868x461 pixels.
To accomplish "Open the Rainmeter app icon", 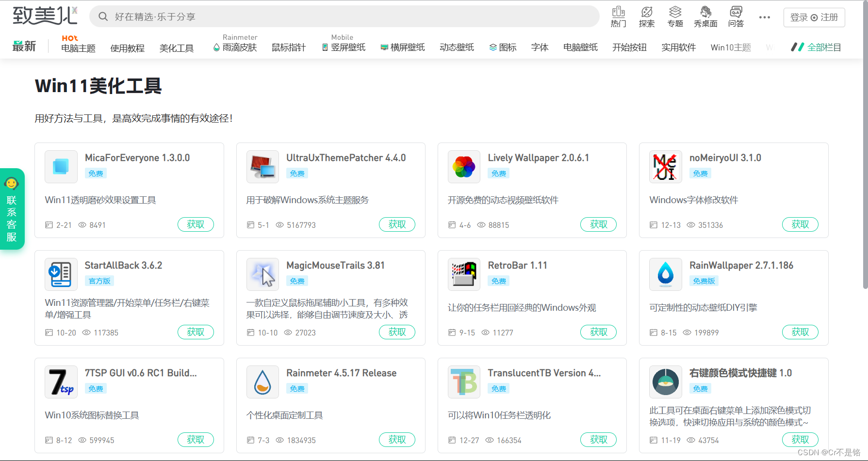I will (x=262, y=382).
